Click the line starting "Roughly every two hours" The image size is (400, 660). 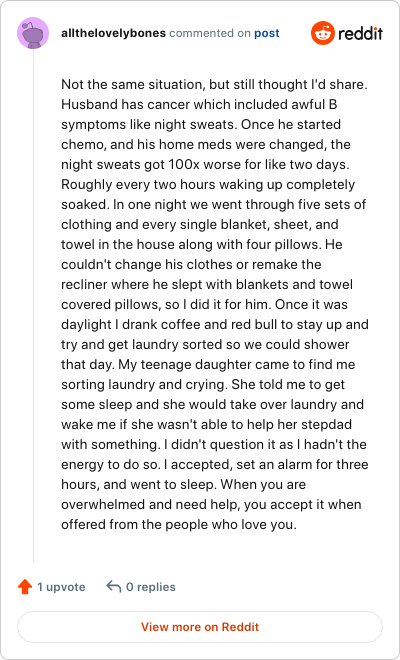point(208,184)
